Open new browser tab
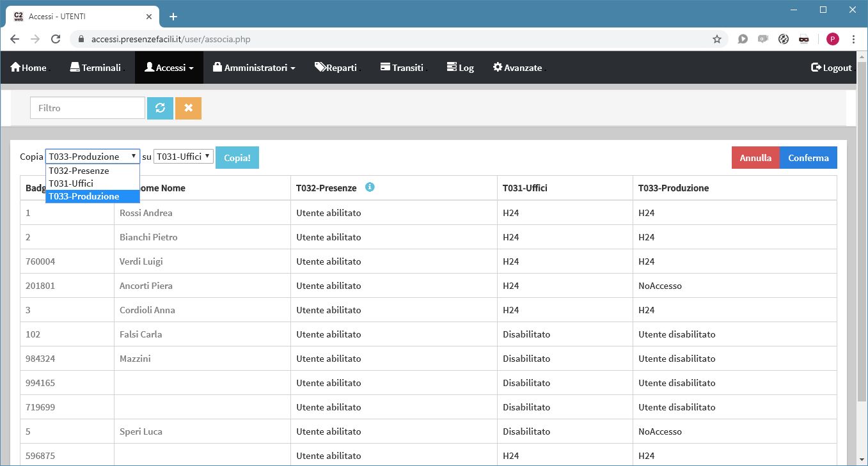The width and height of the screenshot is (868, 466). (x=173, y=16)
